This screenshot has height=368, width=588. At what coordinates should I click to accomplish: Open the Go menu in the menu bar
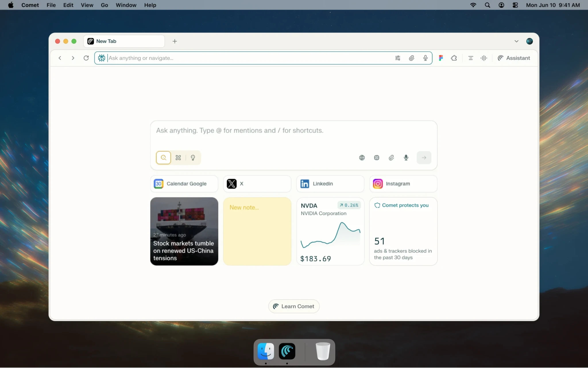(104, 5)
